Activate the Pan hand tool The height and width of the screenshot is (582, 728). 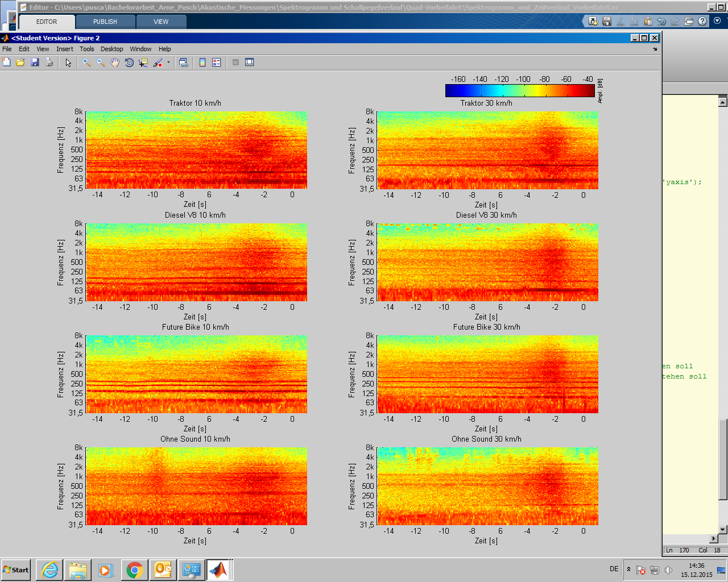[115, 63]
